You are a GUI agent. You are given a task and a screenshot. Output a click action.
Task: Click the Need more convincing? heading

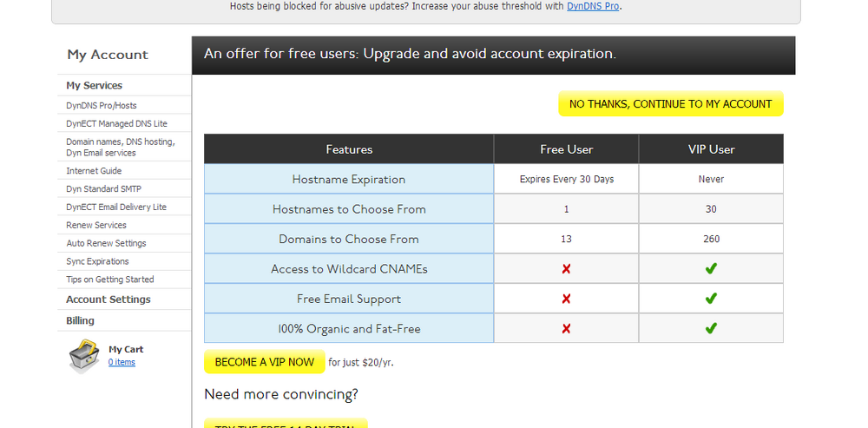[x=281, y=395]
